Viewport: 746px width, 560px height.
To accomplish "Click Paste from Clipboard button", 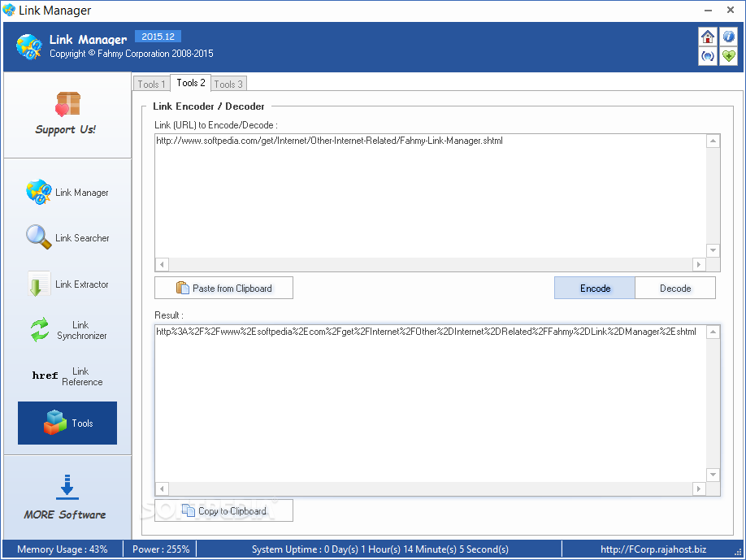I will (x=223, y=288).
